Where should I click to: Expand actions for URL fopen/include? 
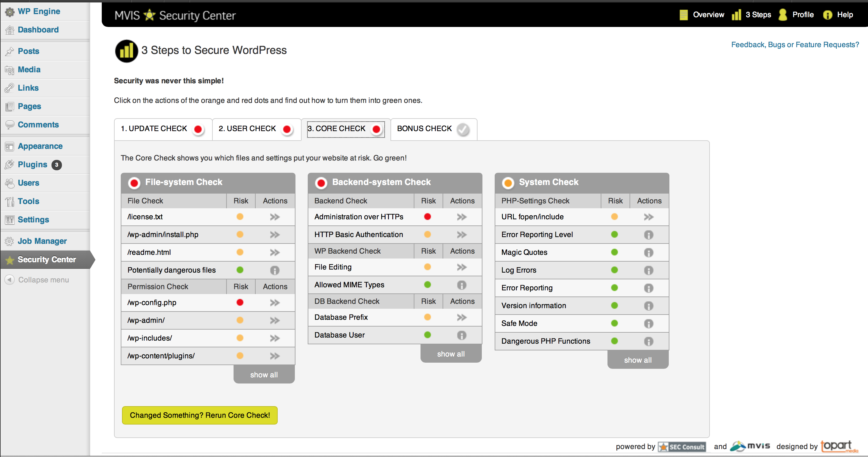(648, 217)
